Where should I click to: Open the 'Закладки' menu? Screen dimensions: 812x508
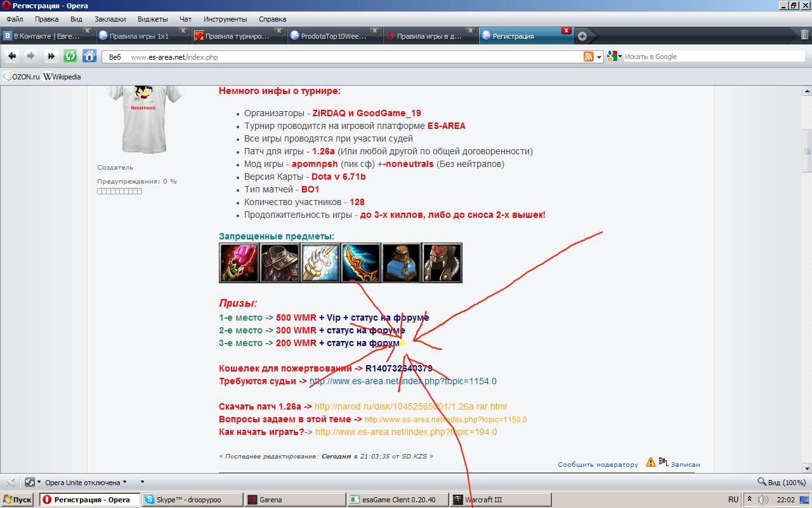(110, 19)
